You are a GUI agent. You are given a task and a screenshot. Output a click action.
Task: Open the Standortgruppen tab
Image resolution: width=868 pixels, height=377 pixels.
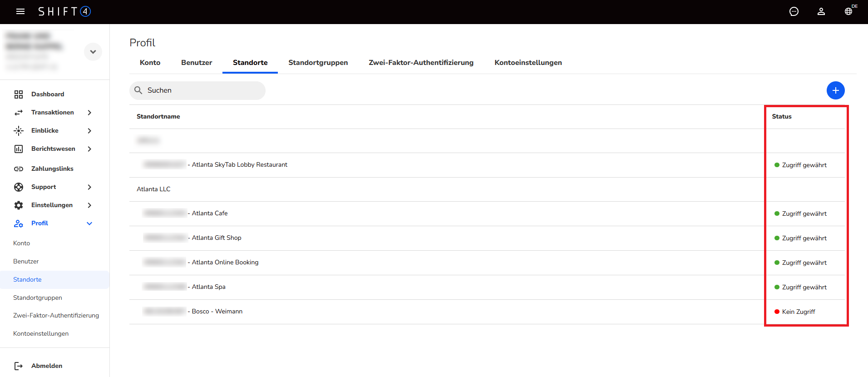click(318, 63)
